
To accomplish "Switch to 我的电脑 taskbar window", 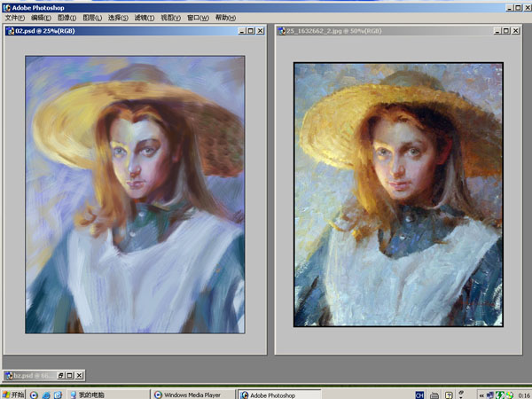I will coord(108,395).
